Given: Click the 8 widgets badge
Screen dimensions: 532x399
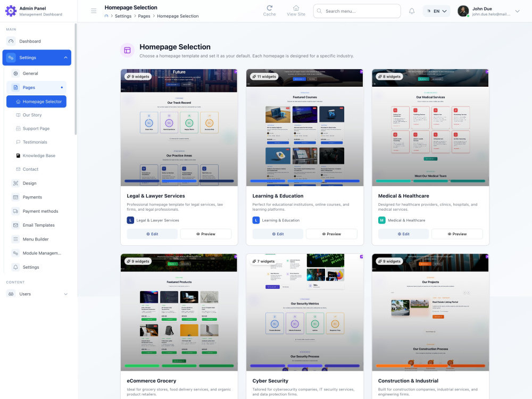Looking at the screenshot, I should [389, 77].
